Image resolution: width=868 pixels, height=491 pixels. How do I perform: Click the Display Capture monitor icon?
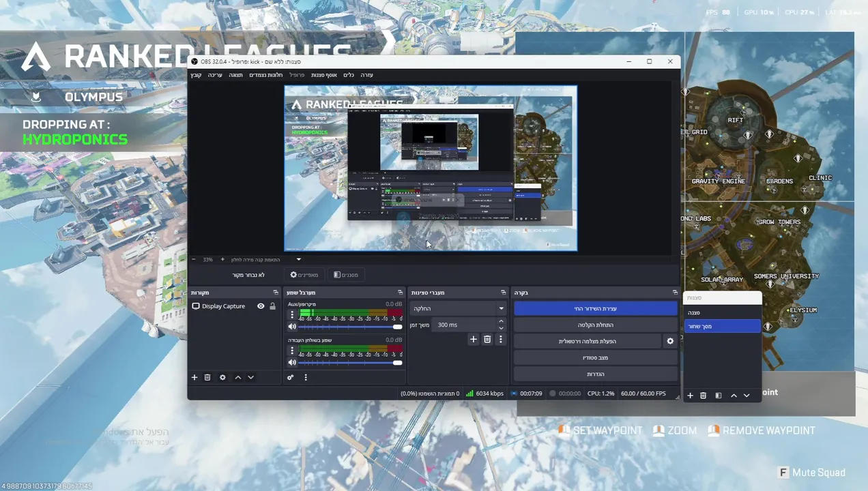(196, 306)
